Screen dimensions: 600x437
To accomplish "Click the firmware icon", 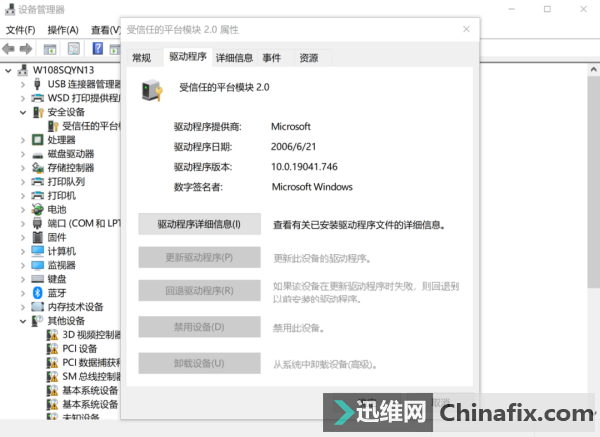I will (38, 237).
